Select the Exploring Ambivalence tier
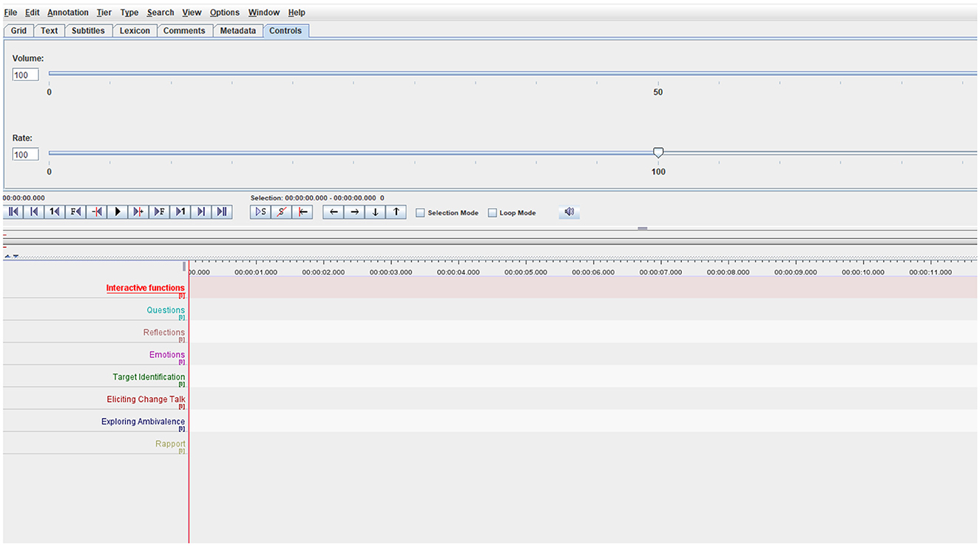980x546 pixels. 143,422
